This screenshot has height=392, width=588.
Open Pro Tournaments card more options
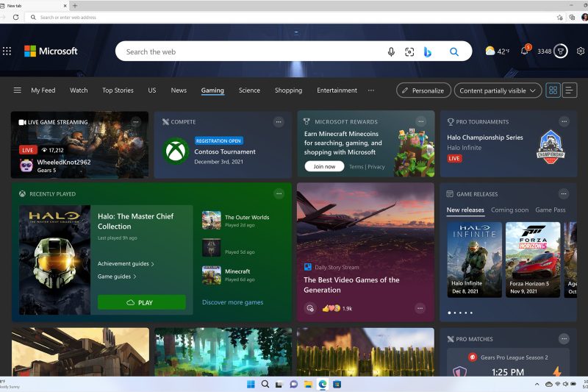[x=564, y=121]
